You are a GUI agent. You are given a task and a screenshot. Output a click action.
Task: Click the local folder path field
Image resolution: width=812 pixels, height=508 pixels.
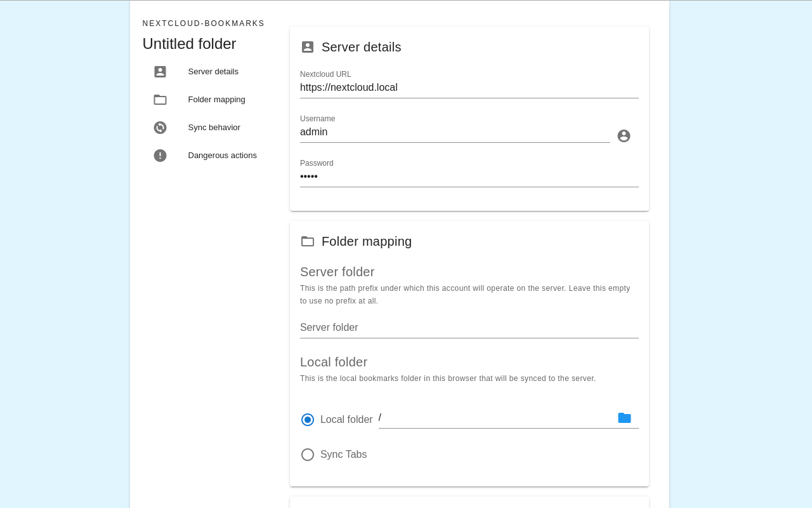point(495,418)
